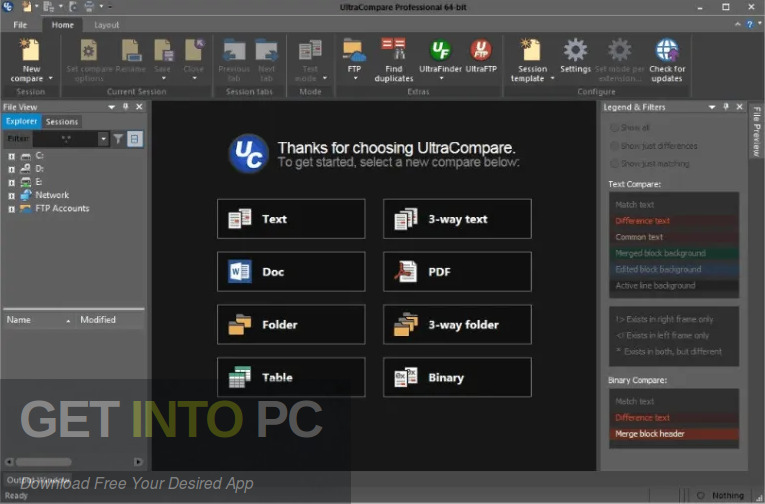The height and width of the screenshot is (504, 765).
Task: Expand the D: drive node
Action: click(x=11, y=169)
